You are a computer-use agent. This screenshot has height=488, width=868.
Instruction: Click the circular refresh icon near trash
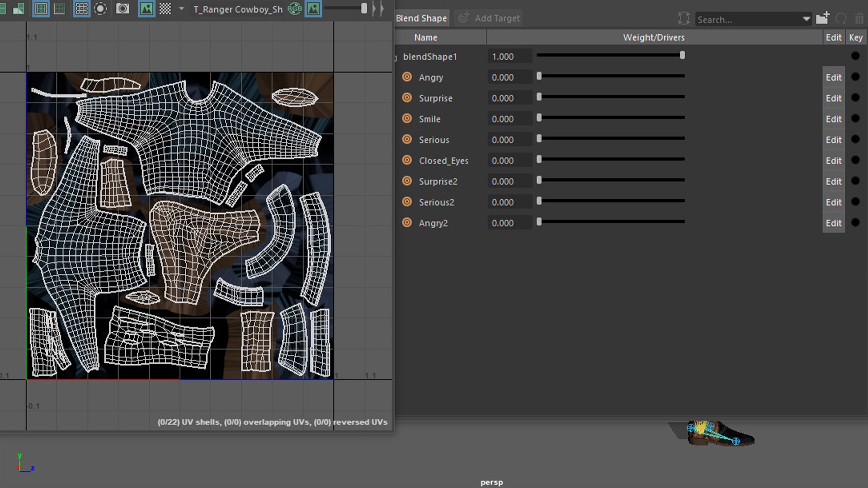841,19
